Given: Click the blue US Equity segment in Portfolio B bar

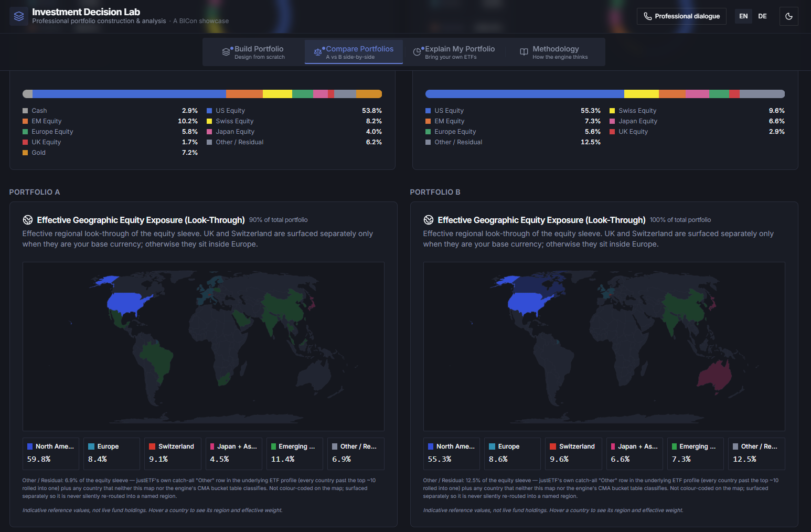Looking at the screenshot, I should (525, 94).
